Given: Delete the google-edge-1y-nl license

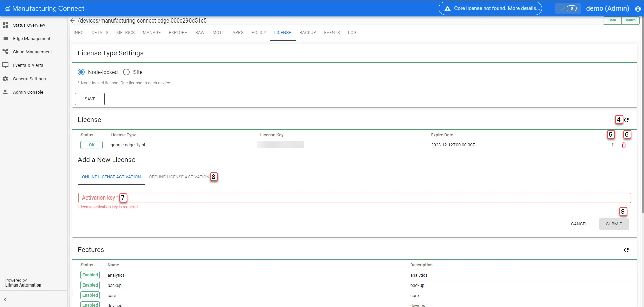Looking at the screenshot, I should [624, 145].
